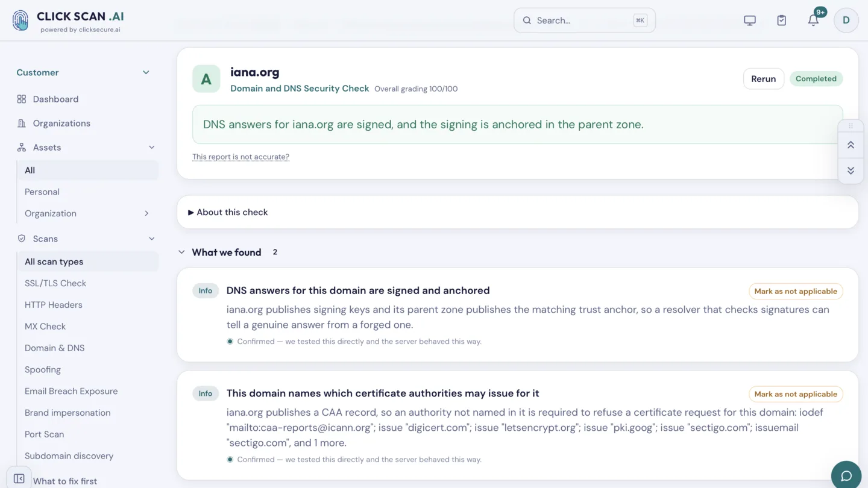Open the user avatar D menu
The height and width of the screenshot is (488, 868).
tap(846, 20)
